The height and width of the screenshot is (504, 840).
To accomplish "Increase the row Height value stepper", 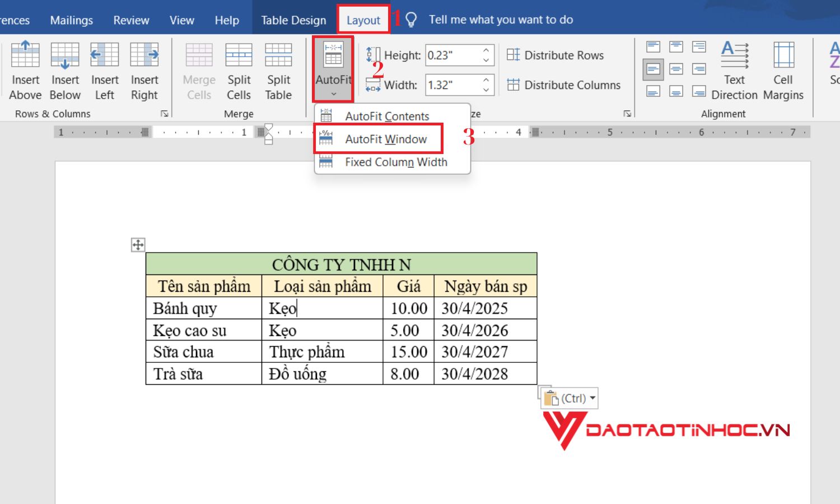I will (x=485, y=50).
